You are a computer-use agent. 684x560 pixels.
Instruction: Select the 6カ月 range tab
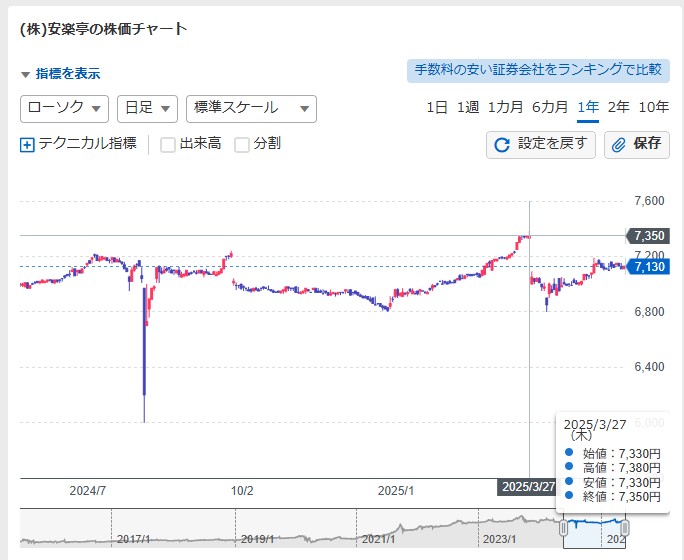550,107
